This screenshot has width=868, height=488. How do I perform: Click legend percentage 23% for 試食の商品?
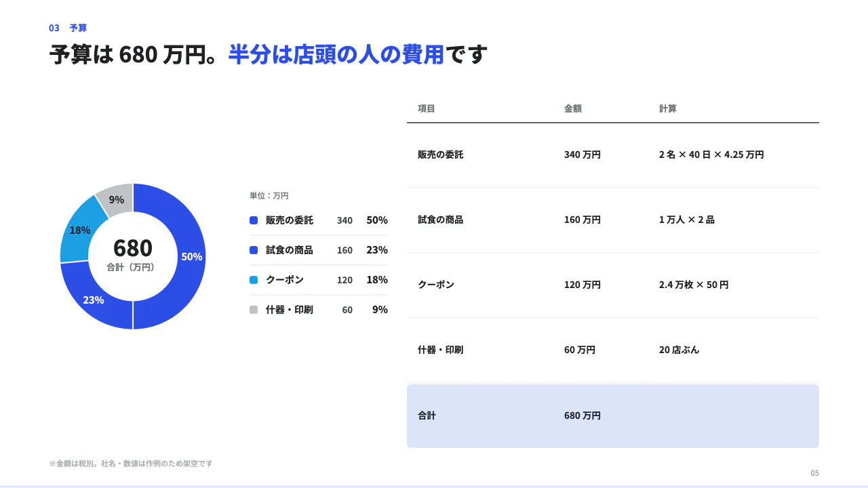(x=377, y=250)
